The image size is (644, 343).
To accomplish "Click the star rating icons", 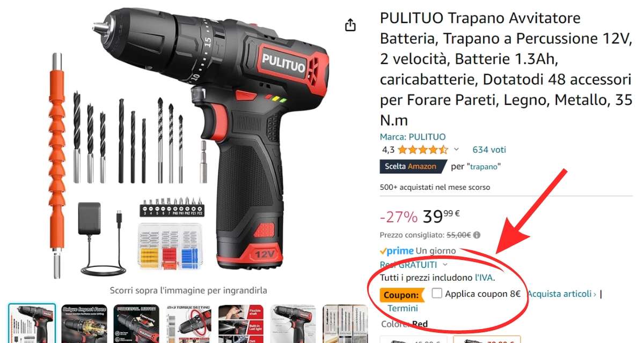I will 422,150.
